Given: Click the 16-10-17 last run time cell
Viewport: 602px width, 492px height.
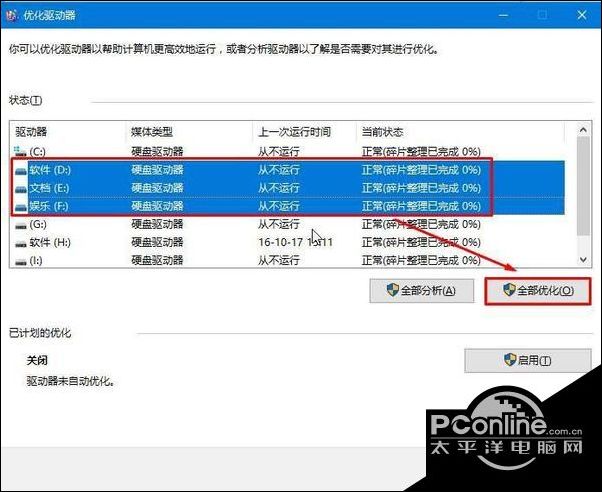Looking at the screenshot, I should click(x=295, y=243).
